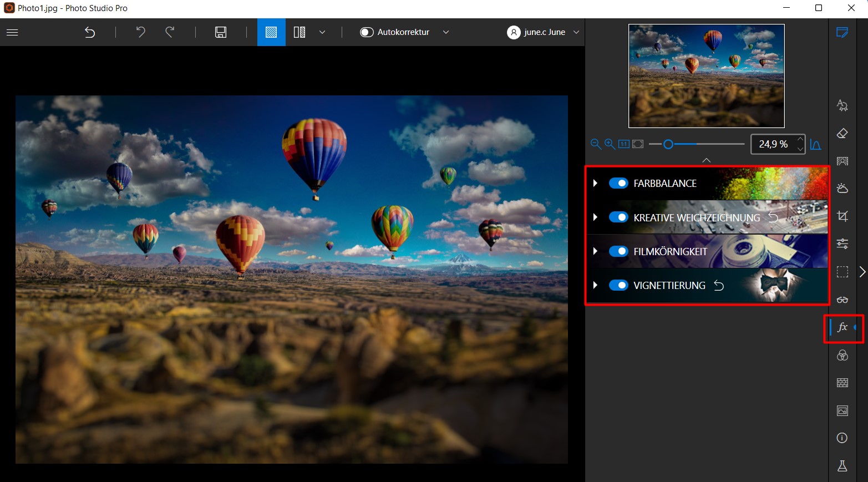
Task: Click the zoom slider handle
Action: click(x=668, y=144)
